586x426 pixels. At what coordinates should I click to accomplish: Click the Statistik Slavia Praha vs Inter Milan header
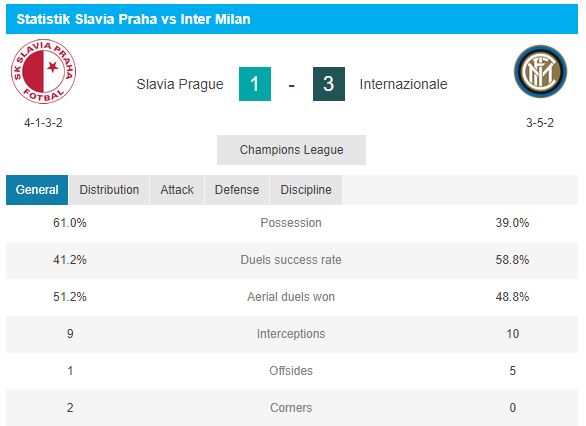pyautogui.click(x=133, y=19)
